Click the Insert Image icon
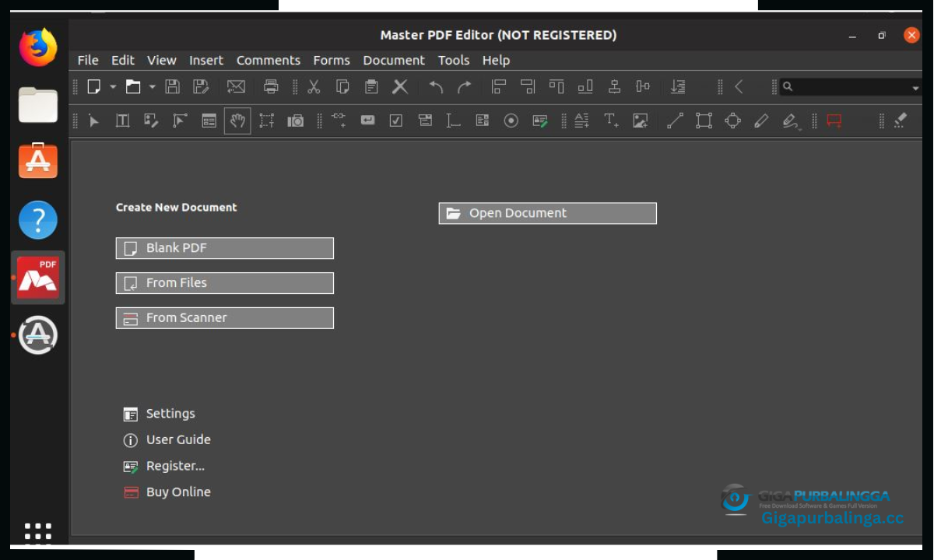Image resolution: width=934 pixels, height=560 pixels. (x=641, y=121)
